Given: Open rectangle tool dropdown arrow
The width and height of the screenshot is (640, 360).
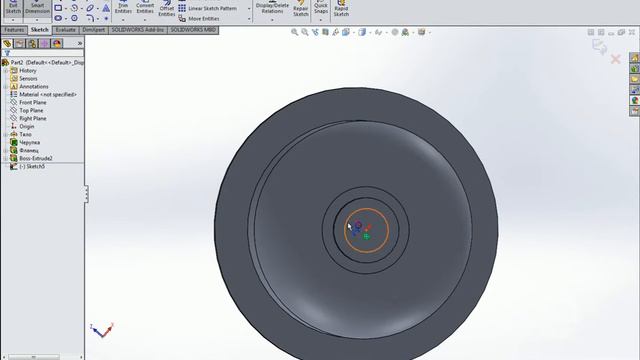Looking at the screenshot, I should click(x=66, y=8).
